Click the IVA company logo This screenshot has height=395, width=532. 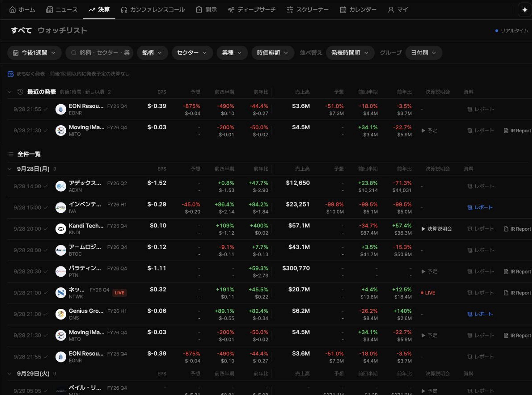pyautogui.click(x=61, y=208)
